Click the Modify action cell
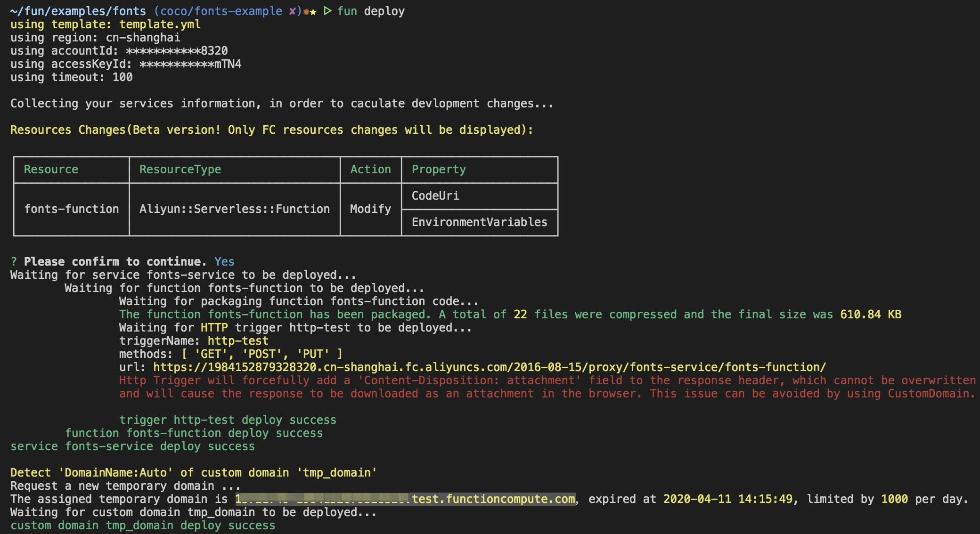Image resolution: width=980 pixels, height=534 pixels. [x=370, y=209]
